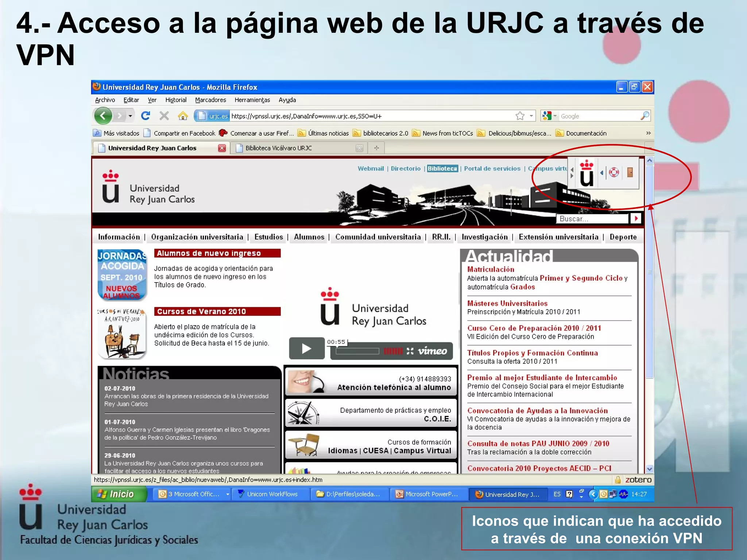Click the page vertical scrollbar down arrow

(649, 469)
